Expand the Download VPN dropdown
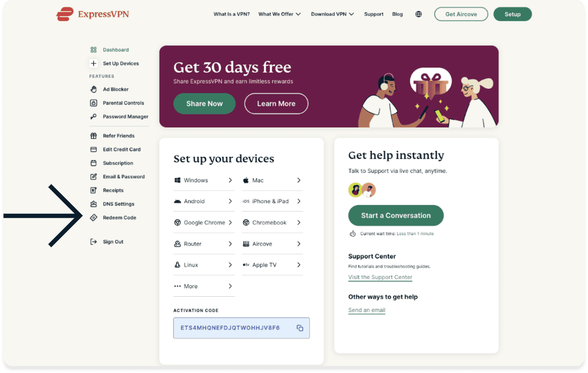Image resolution: width=588 pixels, height=373 pixels. [x=333, y=14]
